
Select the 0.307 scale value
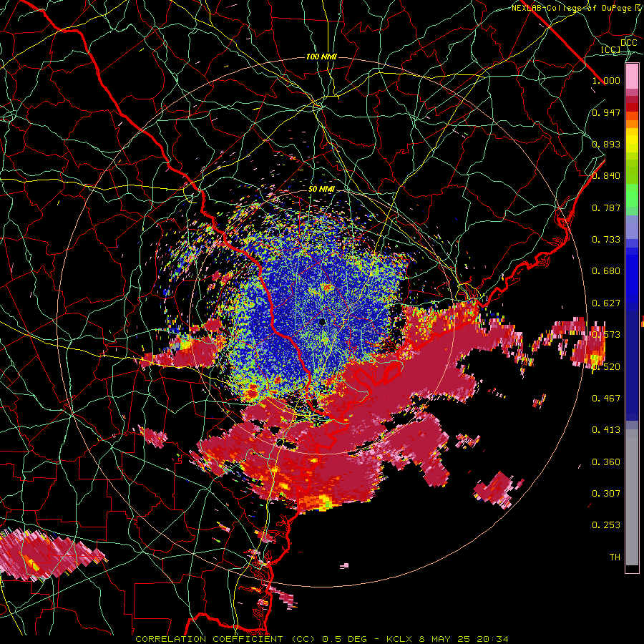(x=606, y=493)
